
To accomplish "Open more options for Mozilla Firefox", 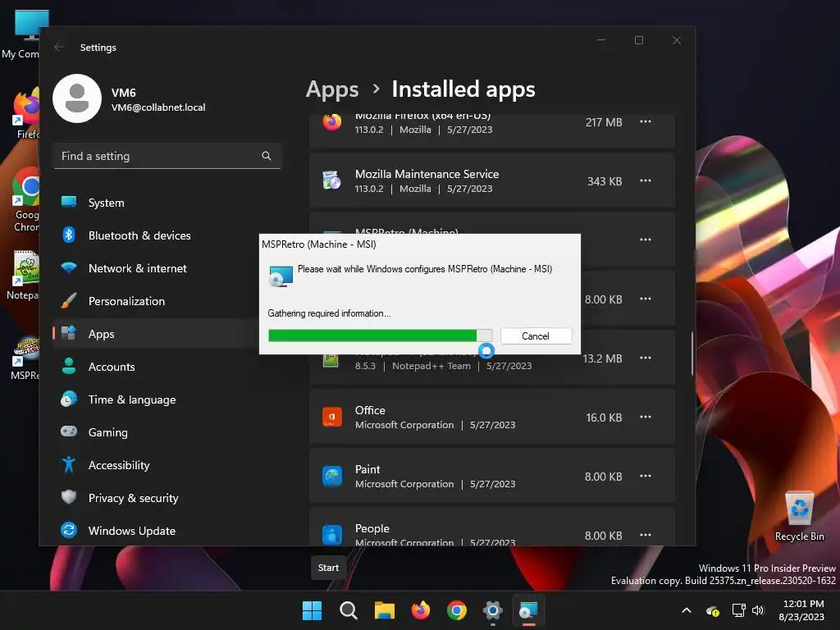I will [x=646, y=121].
